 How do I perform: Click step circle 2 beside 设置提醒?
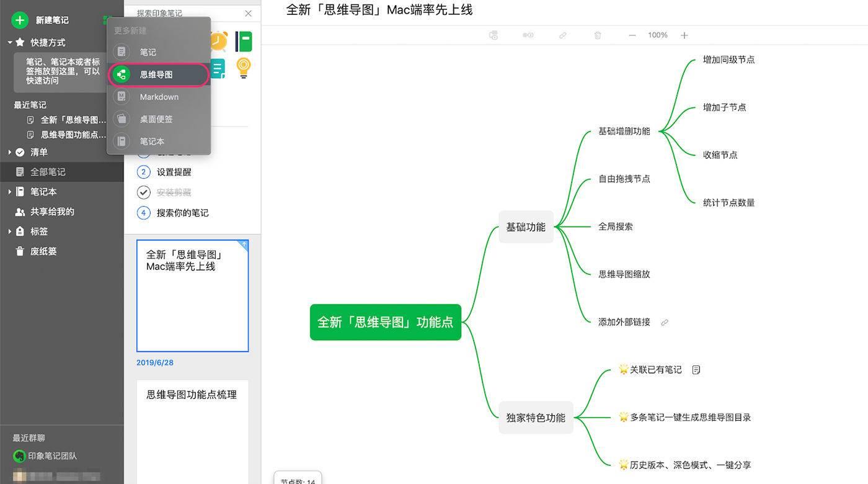pos(144,172)
